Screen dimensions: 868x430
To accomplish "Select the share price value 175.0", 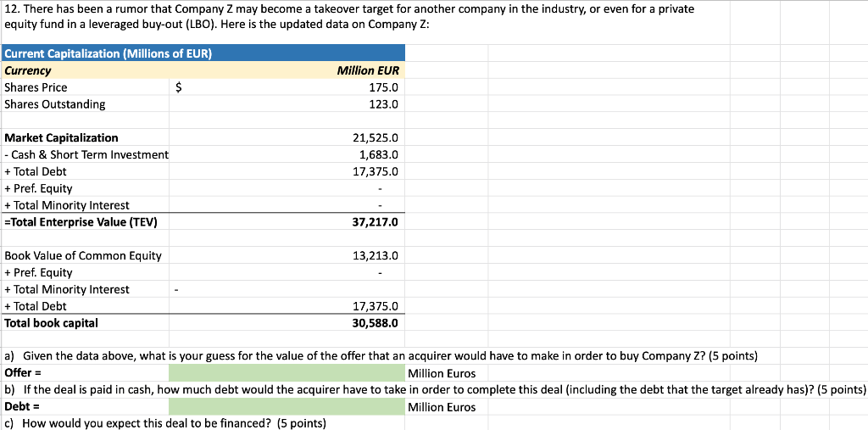I will 383,87.
